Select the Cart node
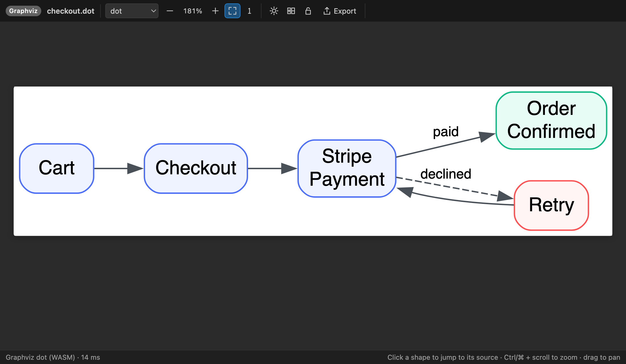The height and width of the screenshot is (364, 626). tap(57, 168)
